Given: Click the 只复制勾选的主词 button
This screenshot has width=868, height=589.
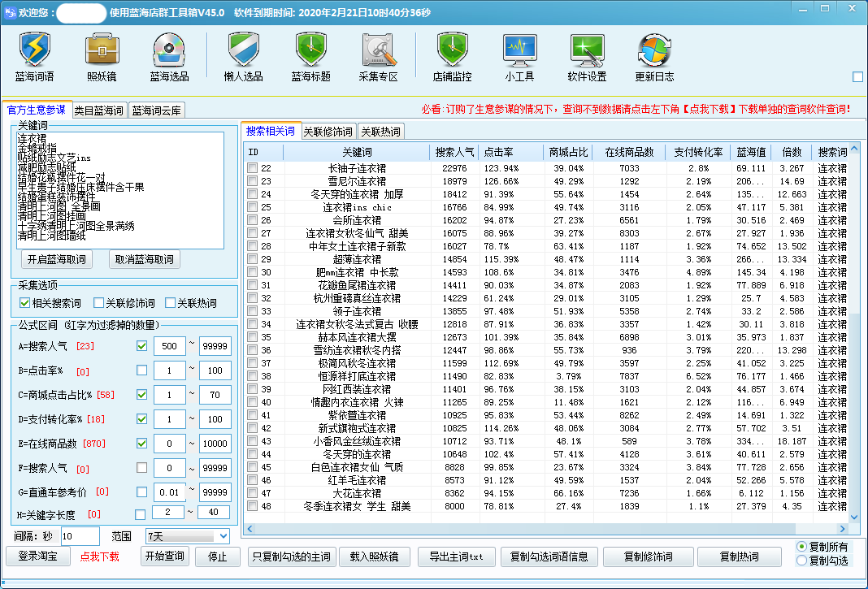Looking at the screenshot, I should tap(292, 557).
